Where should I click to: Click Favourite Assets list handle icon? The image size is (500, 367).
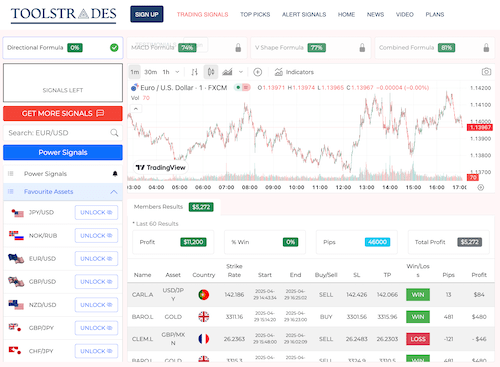coord(11,192)
